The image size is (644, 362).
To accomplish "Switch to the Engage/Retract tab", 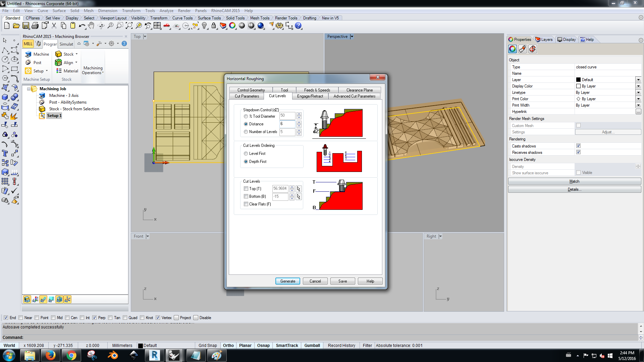I will pos(310,96).
